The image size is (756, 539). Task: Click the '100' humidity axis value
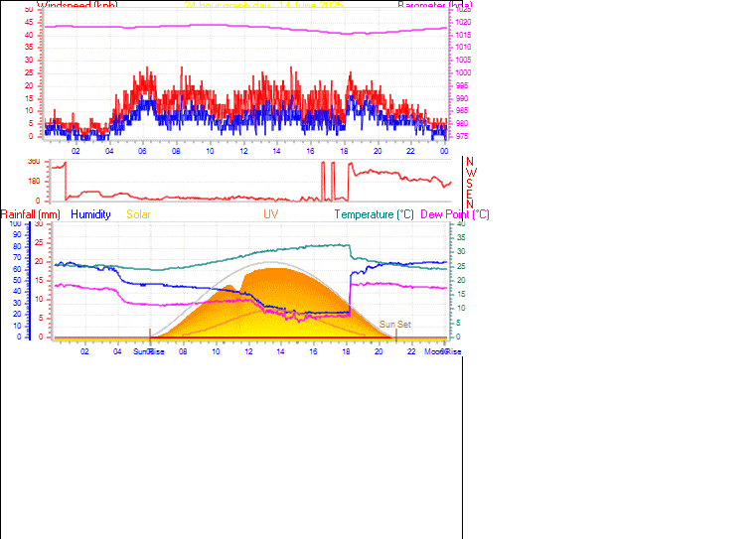(16, 224)
